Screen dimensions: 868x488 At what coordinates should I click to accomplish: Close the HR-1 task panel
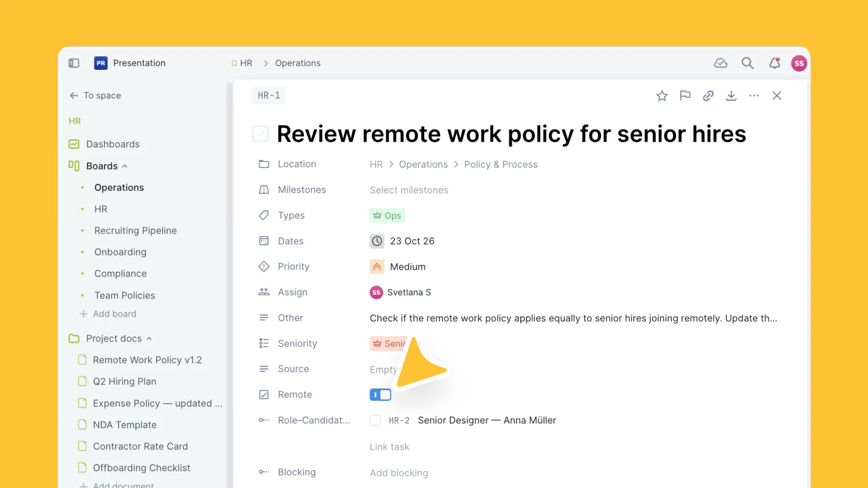click(777, 96)
